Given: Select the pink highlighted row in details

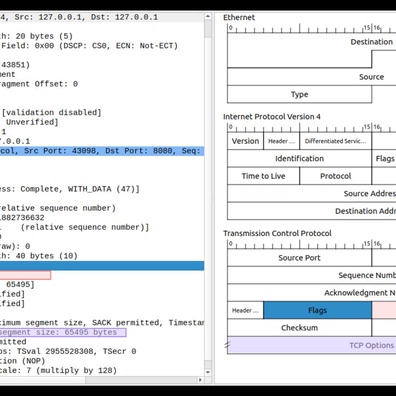Looking at the screenshot, I should (25, 275).
